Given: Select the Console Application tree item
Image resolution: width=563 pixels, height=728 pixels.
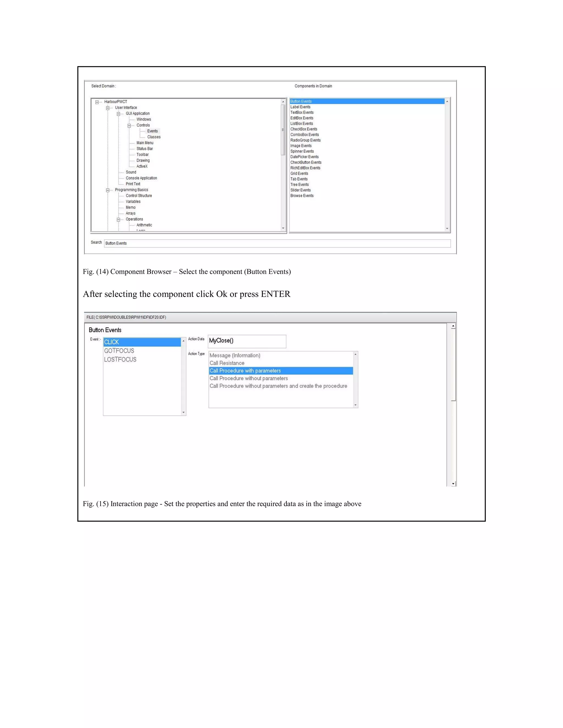Looking at the screenshot, I should (x=141, y=178).
